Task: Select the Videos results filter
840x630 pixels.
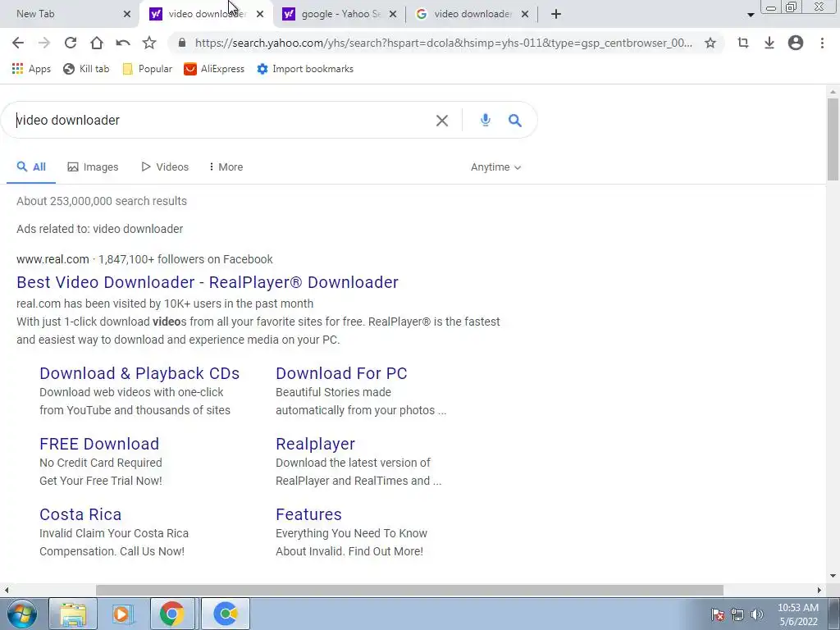Action: [x=164, y=167]
